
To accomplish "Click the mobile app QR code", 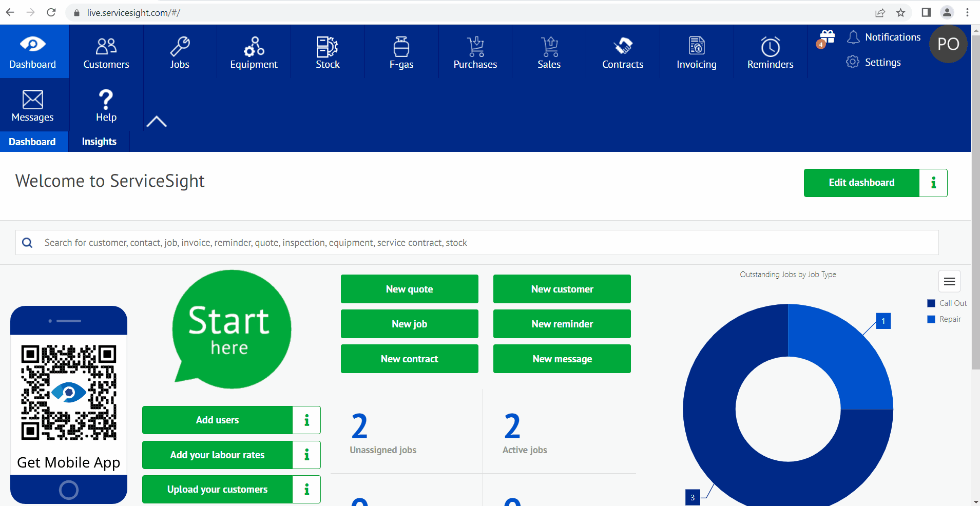I will pos(69,393).
